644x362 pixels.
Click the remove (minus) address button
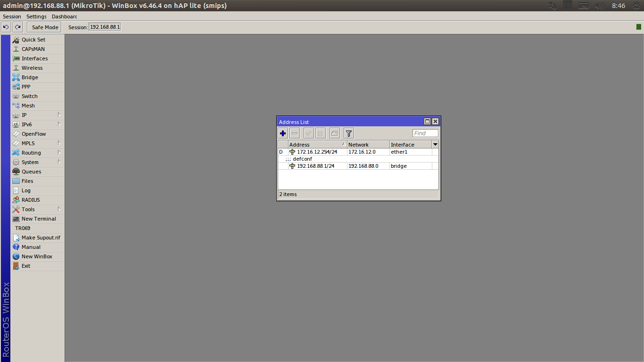[x=295, y=133]
